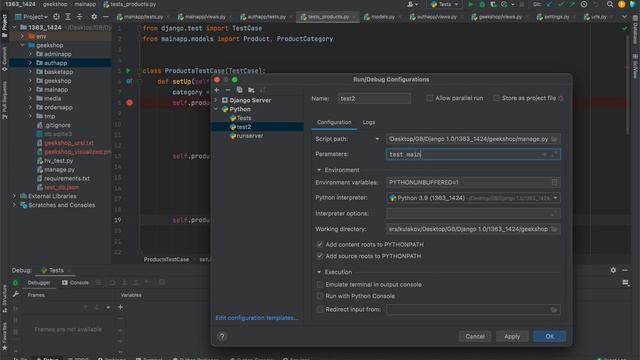Click the Interpreter options field
The height and width of the screenshot is (360, 640).
click(473, 213)
